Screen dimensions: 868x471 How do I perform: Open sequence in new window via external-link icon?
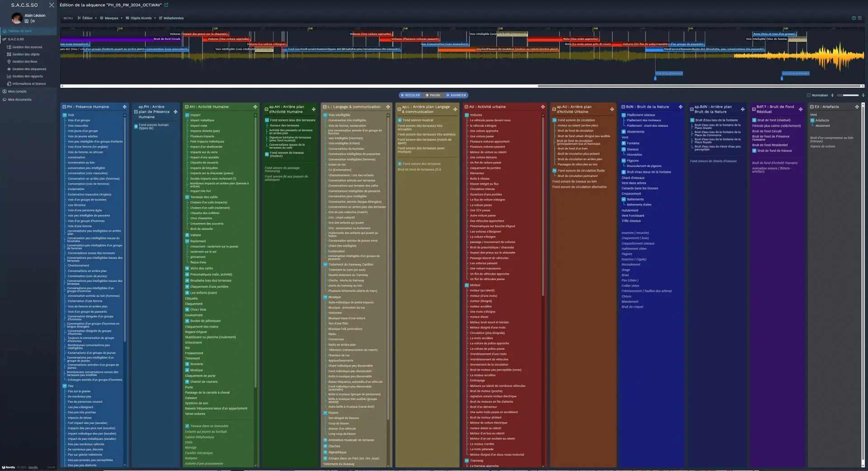click(166, 5)
